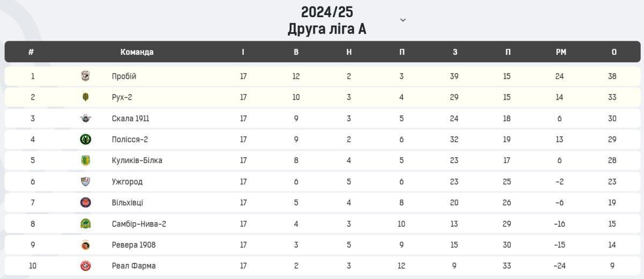Viewport: 644px width, 279px height.
Task: Click the Ужгород team crest
Action: 85,181
